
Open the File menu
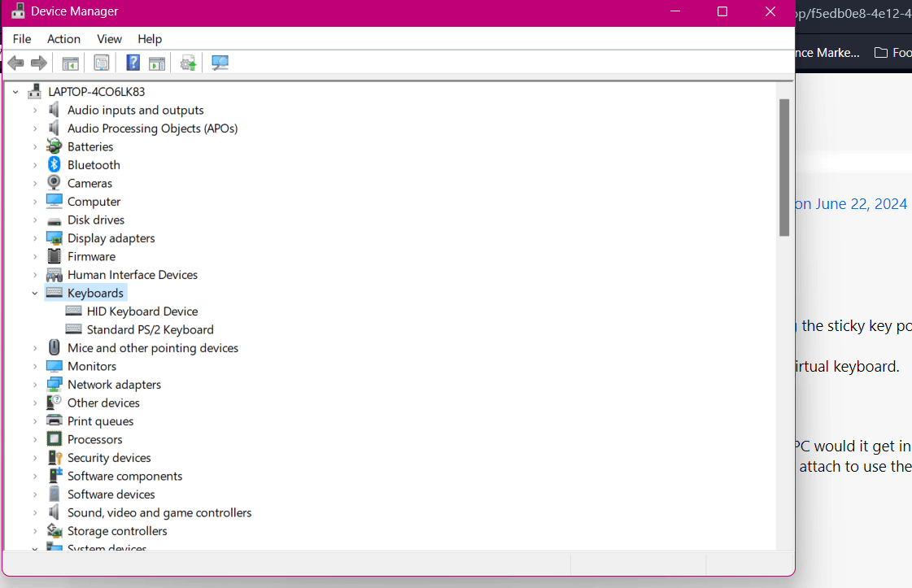pos(22,39)
